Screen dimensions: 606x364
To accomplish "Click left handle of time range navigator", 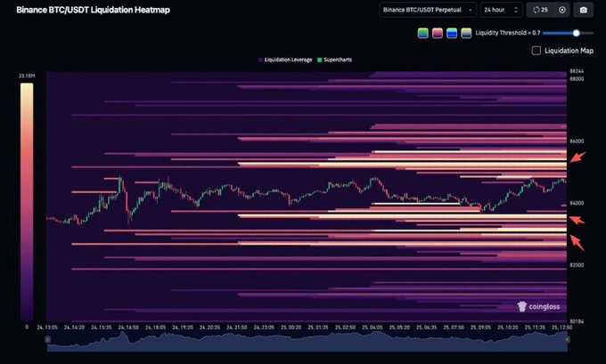I will [x=47, y=339].
